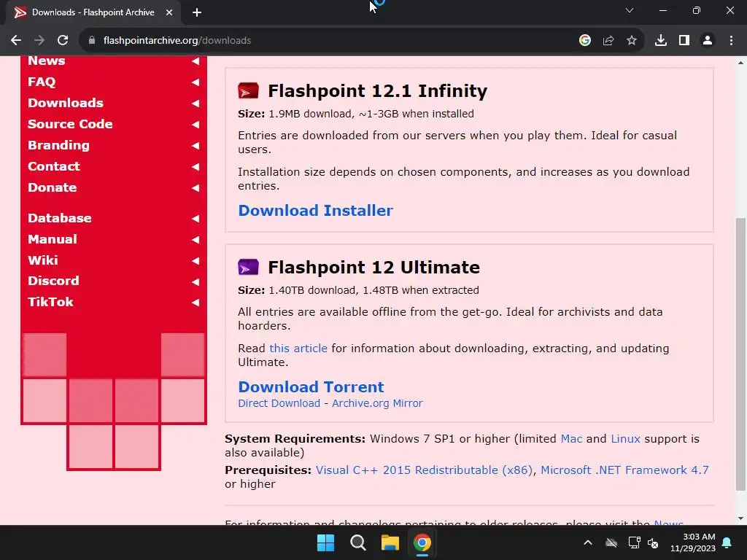This screenshot has width=747, height=560.
Task: Go back to the previous page
Action: pos(16,41)
